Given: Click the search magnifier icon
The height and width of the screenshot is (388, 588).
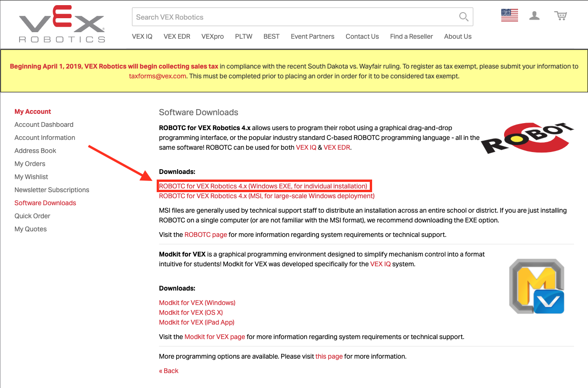Looking at the screenshot, I should click(x=463, y=17).
